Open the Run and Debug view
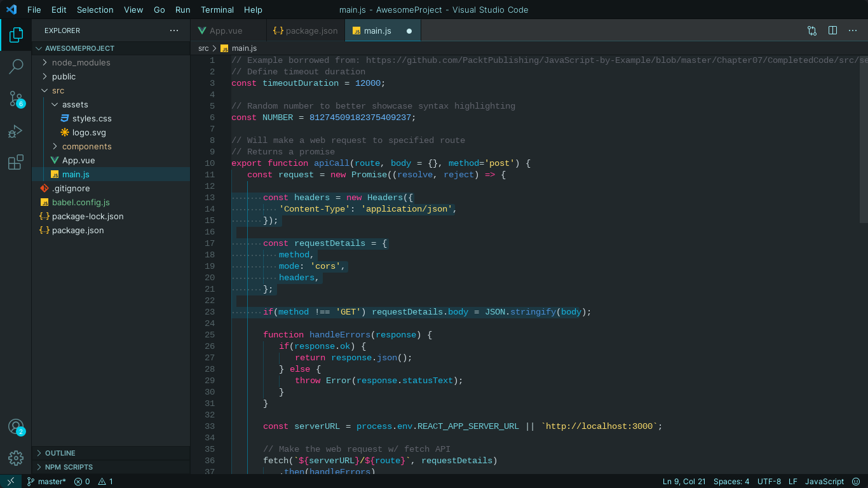The width and height of the screenshot is (868, 488). click(16, 131)
